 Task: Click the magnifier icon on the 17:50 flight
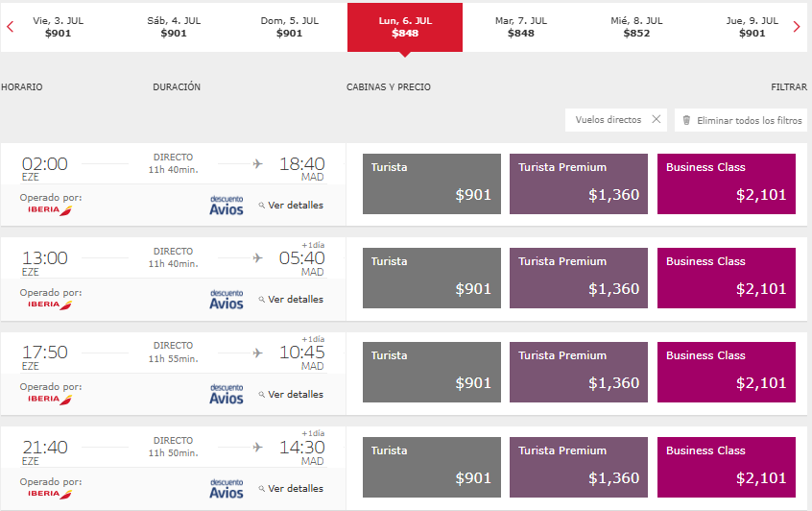pyautogui.click(x=261, y=395)
